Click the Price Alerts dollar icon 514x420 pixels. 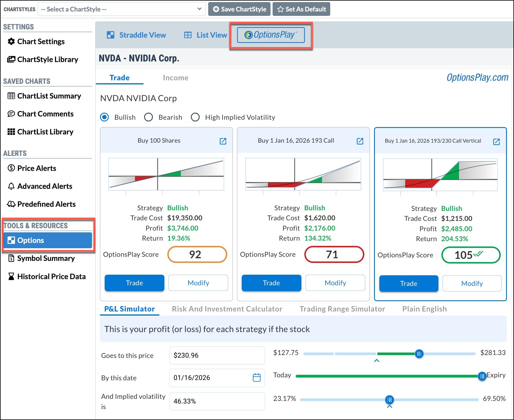11,168
